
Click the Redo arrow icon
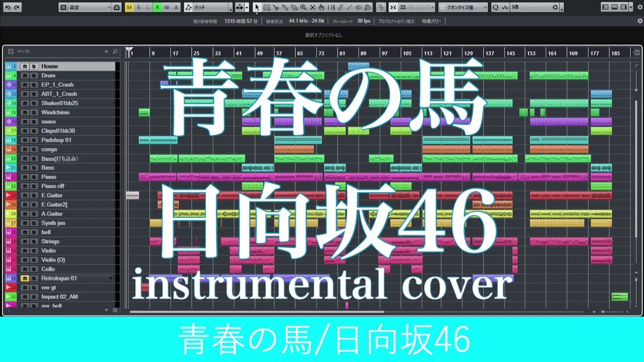pos(17,8)
